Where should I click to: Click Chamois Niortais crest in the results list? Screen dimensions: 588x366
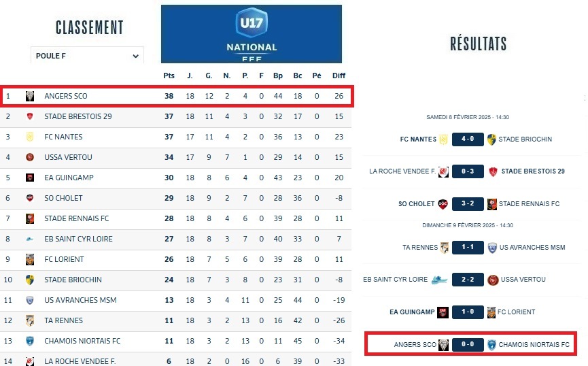click(491, 345)
